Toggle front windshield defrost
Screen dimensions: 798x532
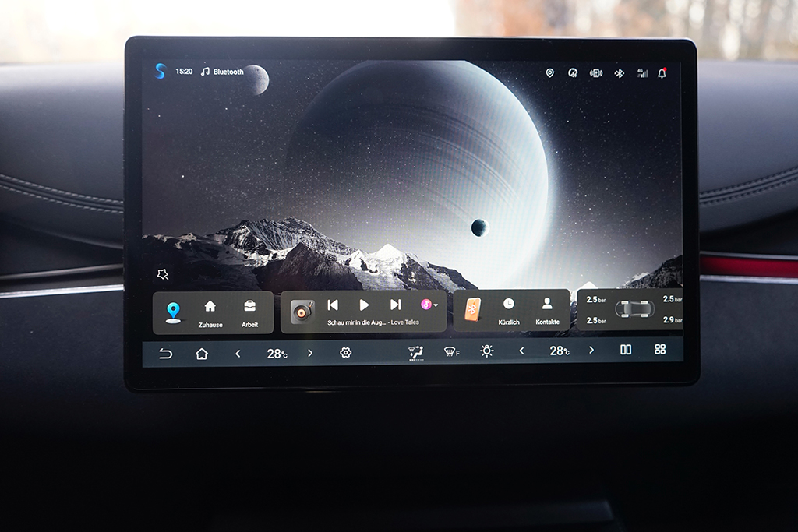pos(451,352)
